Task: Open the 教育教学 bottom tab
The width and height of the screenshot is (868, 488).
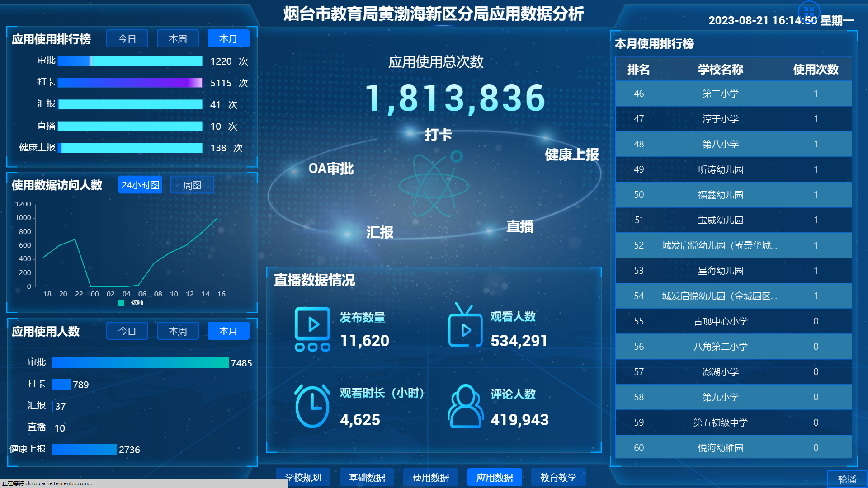Action: pyautogui.click(x=558, y=477)
